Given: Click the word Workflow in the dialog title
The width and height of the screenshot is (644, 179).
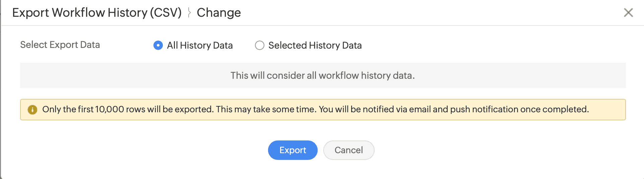Looking at the screenshot, I should point(78,13).
